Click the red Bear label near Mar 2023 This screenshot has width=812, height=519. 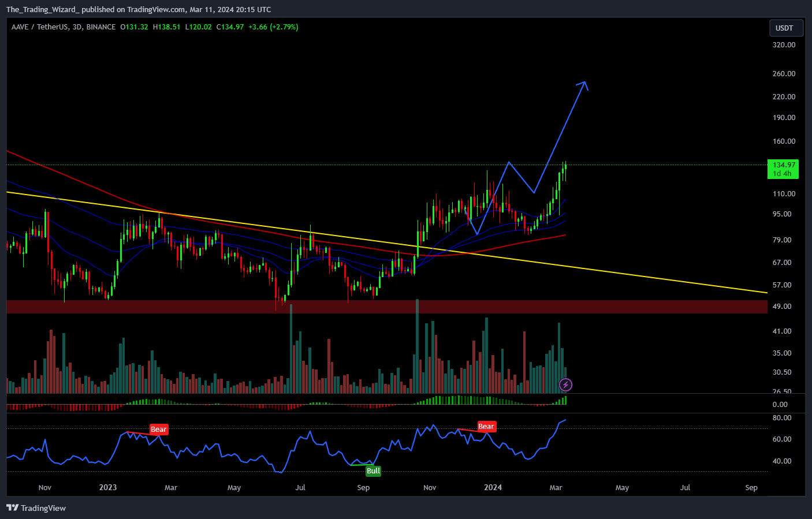[x=159, y=429]
